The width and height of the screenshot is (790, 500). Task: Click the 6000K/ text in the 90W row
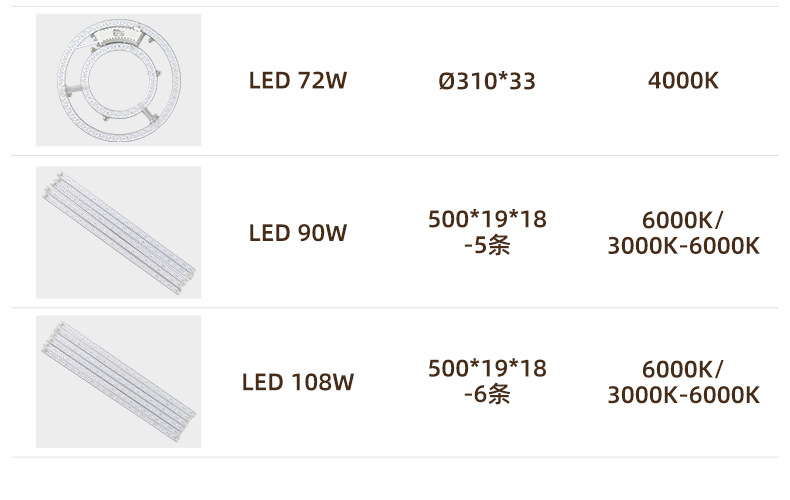[x=683, y=219]
